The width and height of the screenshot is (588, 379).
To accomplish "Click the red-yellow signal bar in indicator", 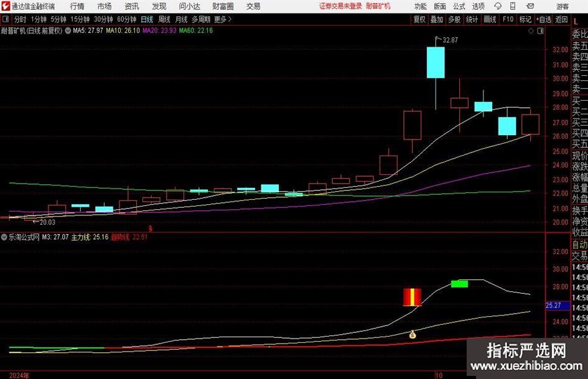I will (x=412, y=297).
